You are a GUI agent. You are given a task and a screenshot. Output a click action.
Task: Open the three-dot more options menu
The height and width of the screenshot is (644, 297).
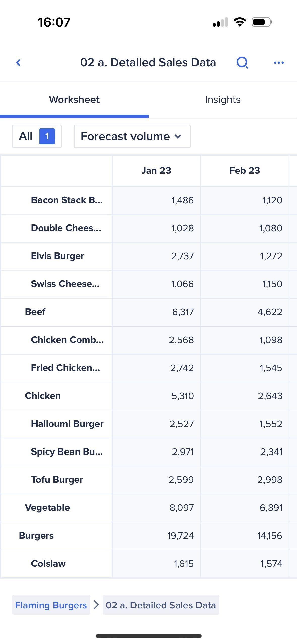click(x=279, y=63)
